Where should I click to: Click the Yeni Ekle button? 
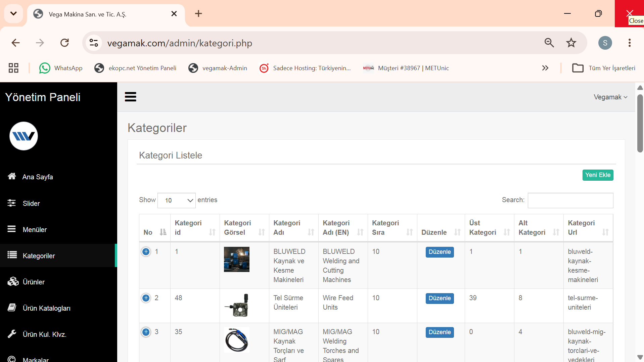(598, 175)
